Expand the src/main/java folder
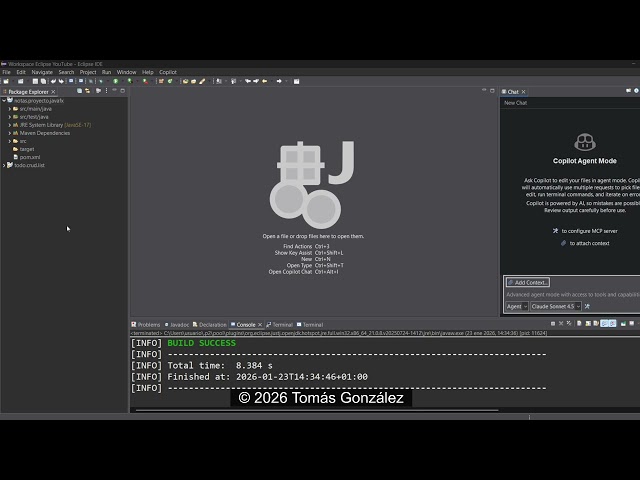This screenshot has width=640, height=480. pyautogui.click(x=10, y=109)
